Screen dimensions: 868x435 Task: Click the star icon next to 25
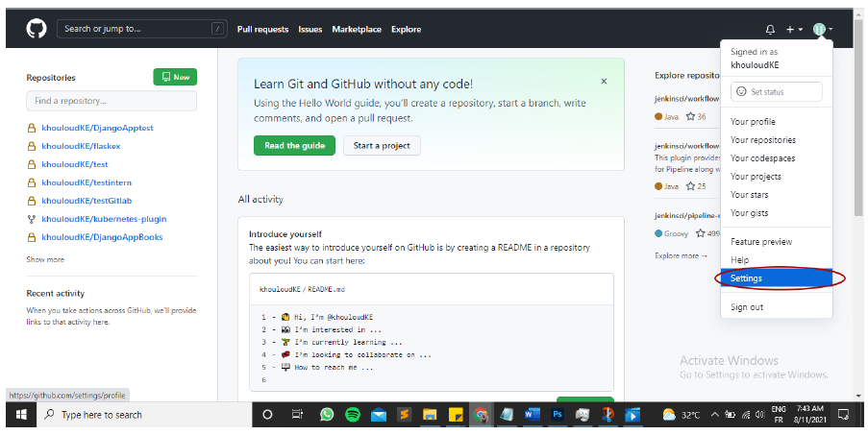(x=690, y=186)
